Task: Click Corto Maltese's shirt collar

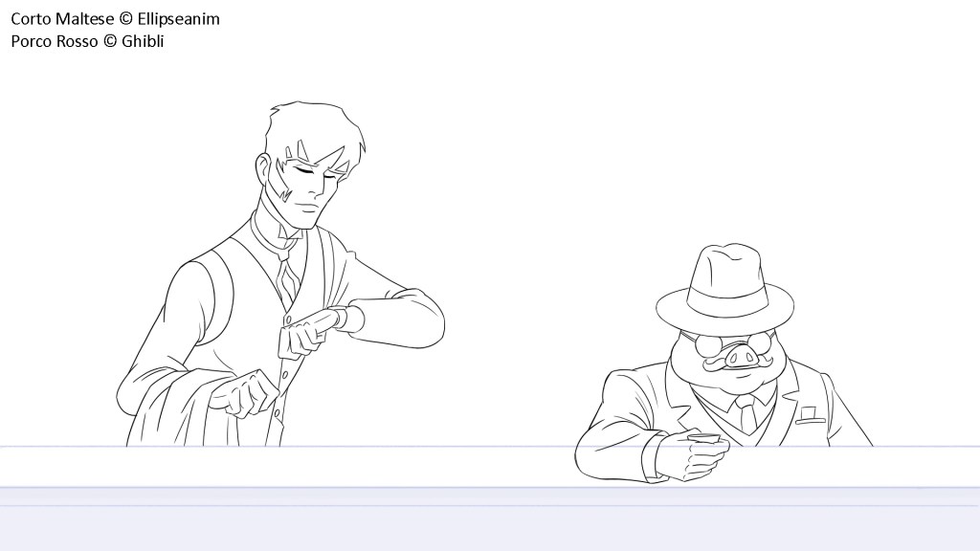Action: pyautogui.click(x=273, y=236)
